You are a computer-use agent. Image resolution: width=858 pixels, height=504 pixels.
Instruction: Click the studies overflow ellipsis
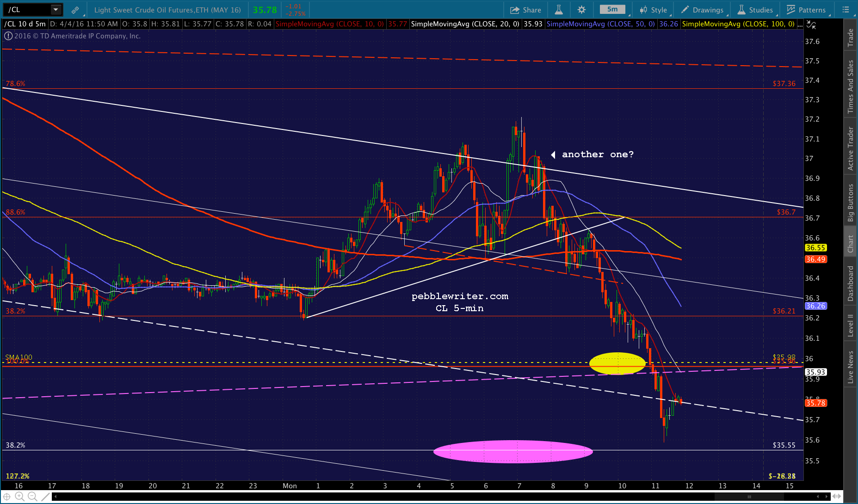800,25
